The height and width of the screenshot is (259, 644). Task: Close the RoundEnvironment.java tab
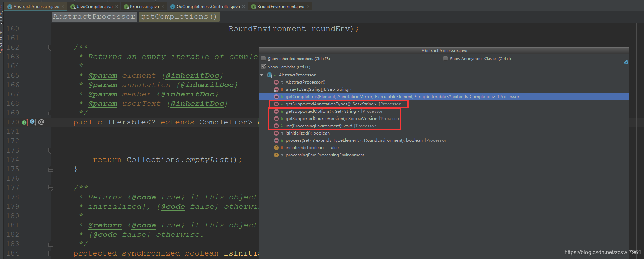308,7
